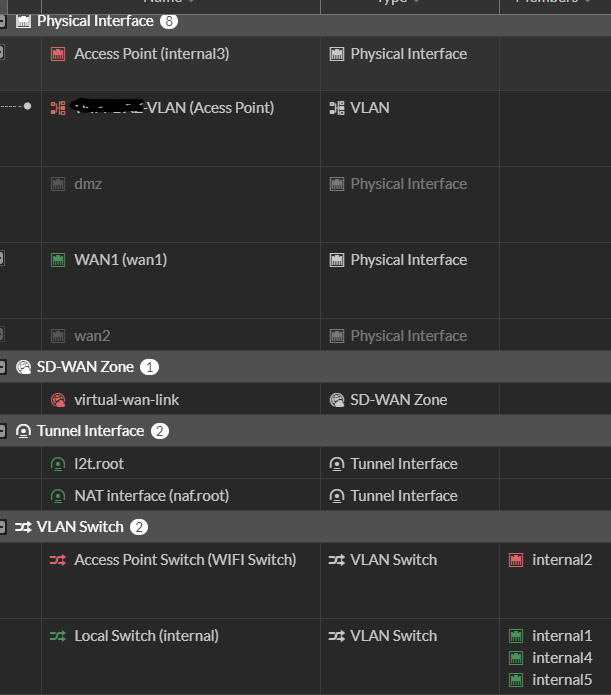
Task: Click the red internal2 member port icon
Action: point(516,560)
